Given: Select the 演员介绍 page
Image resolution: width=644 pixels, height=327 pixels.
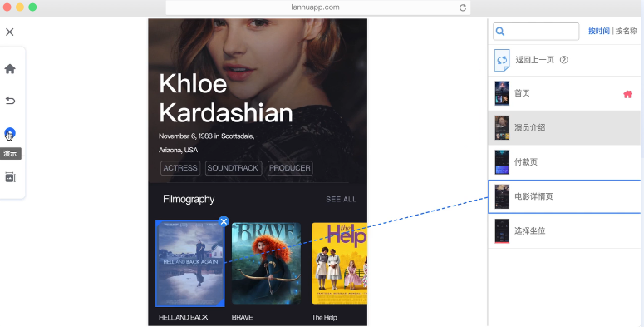Looking at the screenshot, I should (x=564, y=127).
